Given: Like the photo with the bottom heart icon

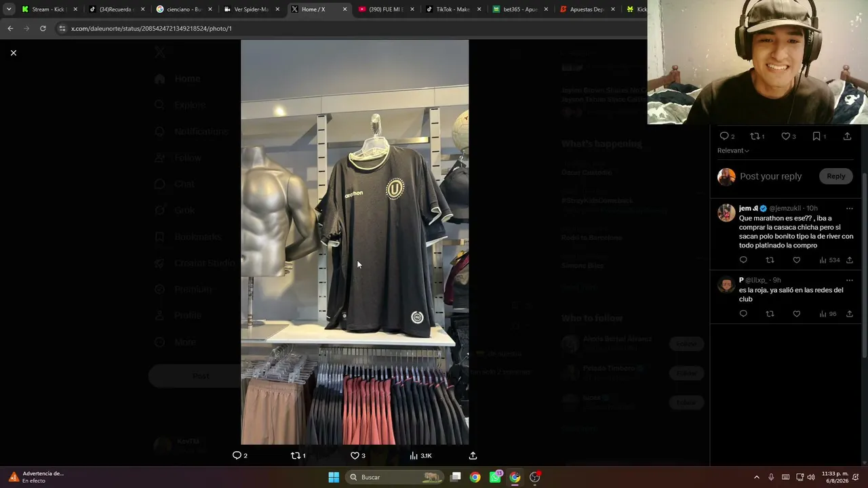Looking at the screenshot, I should pyautogui.click(x=357, y=455).
